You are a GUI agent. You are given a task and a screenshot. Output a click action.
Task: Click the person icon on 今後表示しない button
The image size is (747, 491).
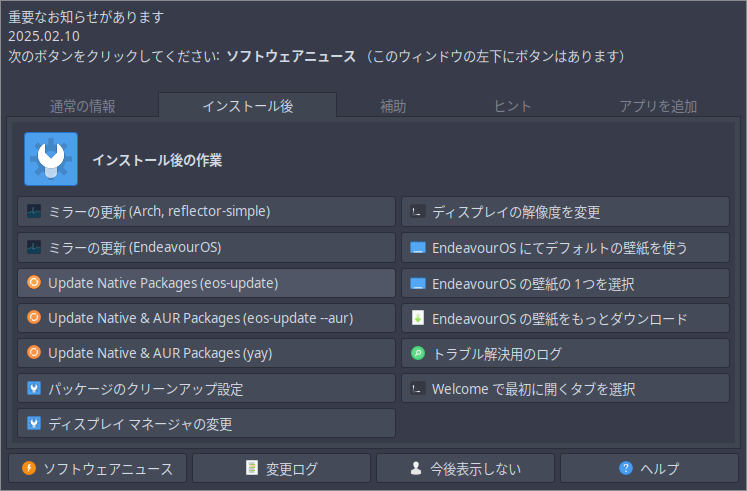[416, 468]
